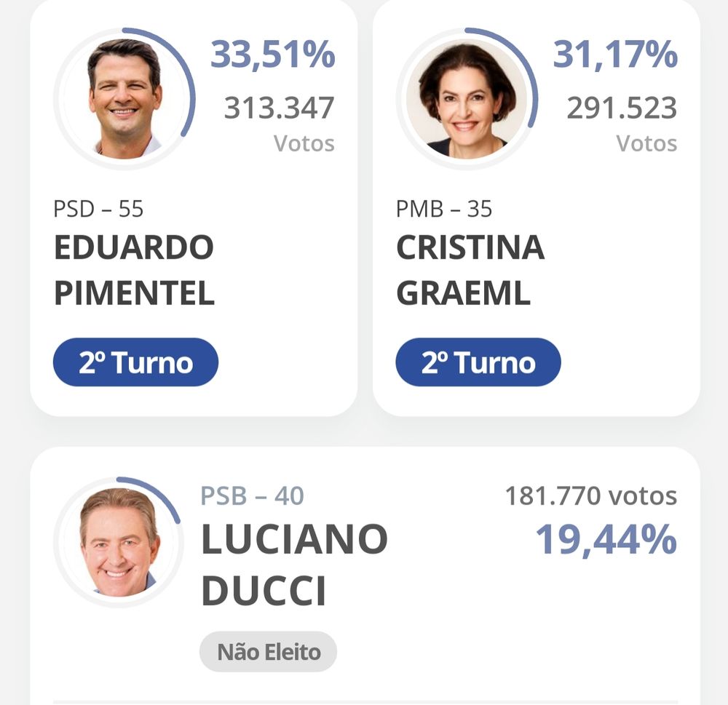
Task: Click the 181.770 votos text
Action: (591, 495)
